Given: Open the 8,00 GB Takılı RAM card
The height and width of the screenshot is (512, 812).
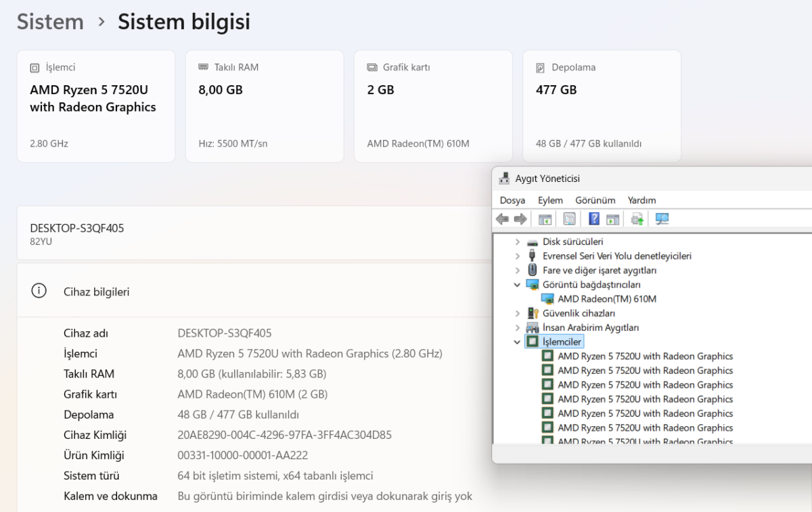Looking at the screenshot, I should coord(265,106).
